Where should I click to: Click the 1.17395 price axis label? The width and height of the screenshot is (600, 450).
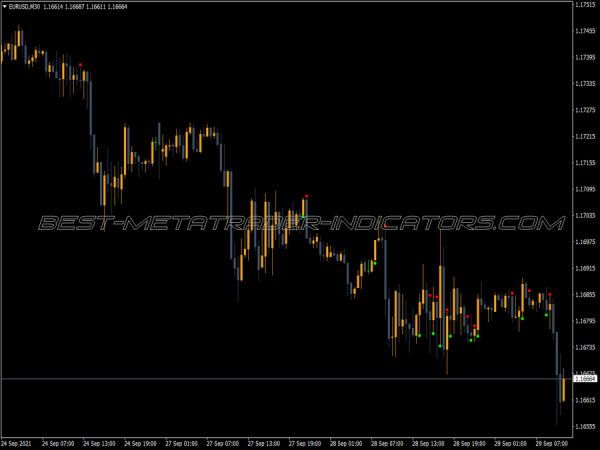[x=585, y=57]
